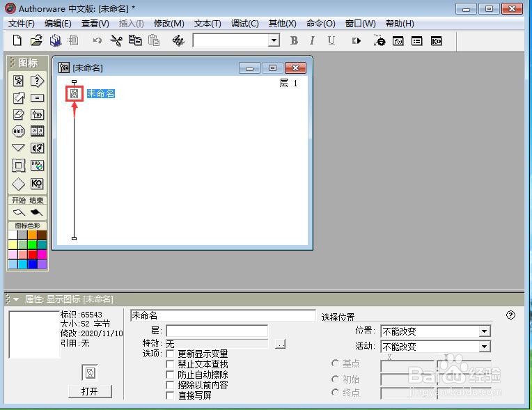The image size is (532, 410).
Task: Select the Decision icon in palette
Action: coord(37,81)
